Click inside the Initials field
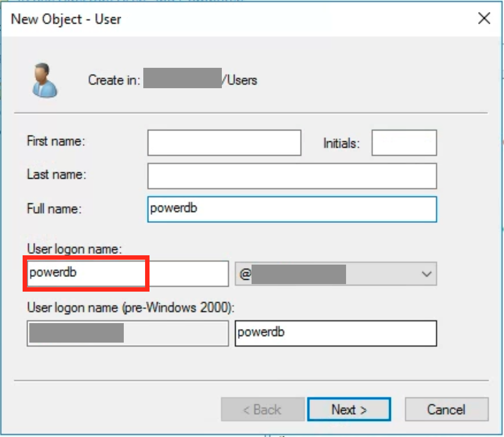 (x=404, y=142)
